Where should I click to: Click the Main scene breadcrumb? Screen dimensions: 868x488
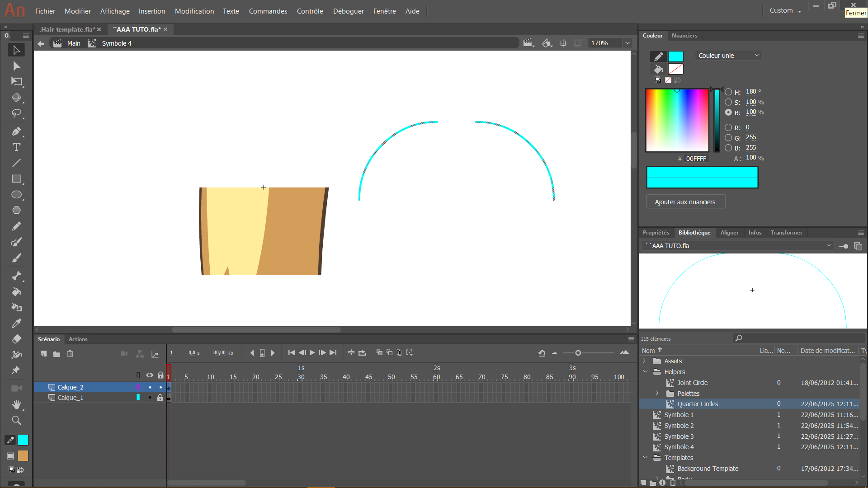74,43
